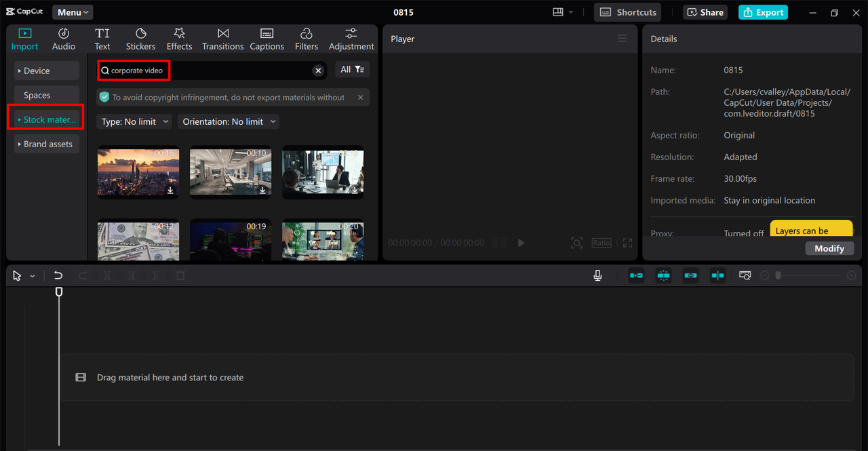The width and height of the screenshot is (868, 451).
Task: Adjust the timeline zoom slider
Action: 808,275
